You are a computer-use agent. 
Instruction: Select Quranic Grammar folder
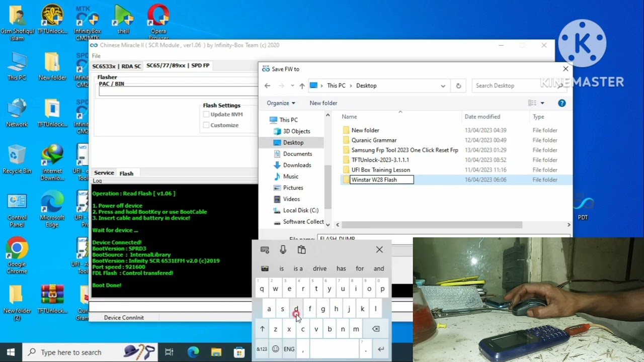374,140
